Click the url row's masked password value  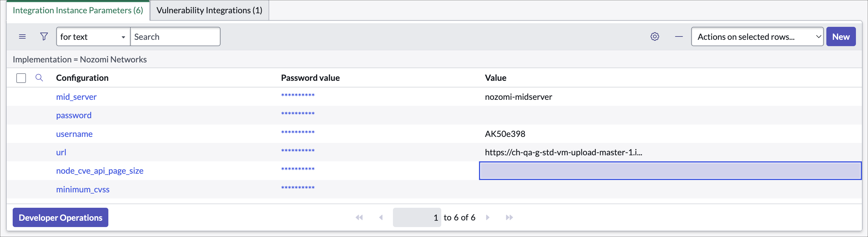pos(298,151)
